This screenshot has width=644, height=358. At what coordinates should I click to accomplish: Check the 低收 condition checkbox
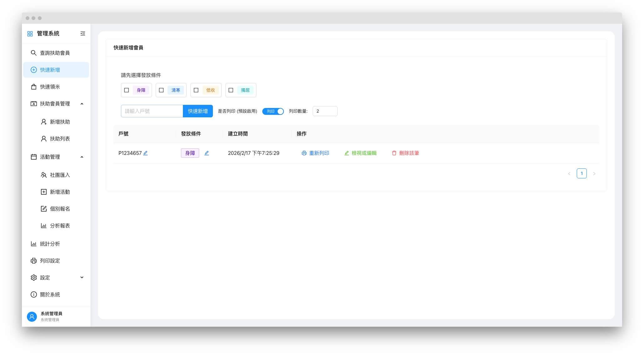(x=196, y=90)
